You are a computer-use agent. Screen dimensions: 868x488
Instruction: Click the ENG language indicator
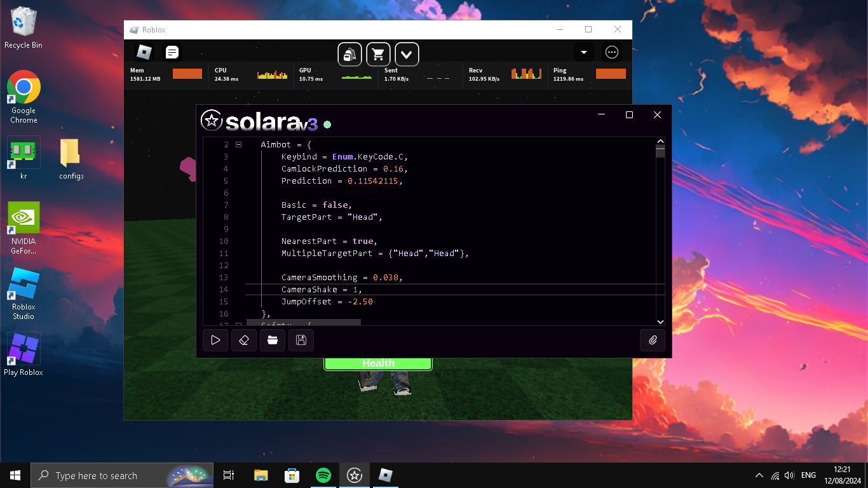tap(808, 475)
